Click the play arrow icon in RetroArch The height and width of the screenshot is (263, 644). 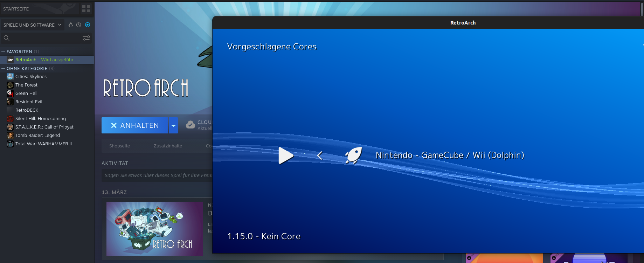(286, 155)
